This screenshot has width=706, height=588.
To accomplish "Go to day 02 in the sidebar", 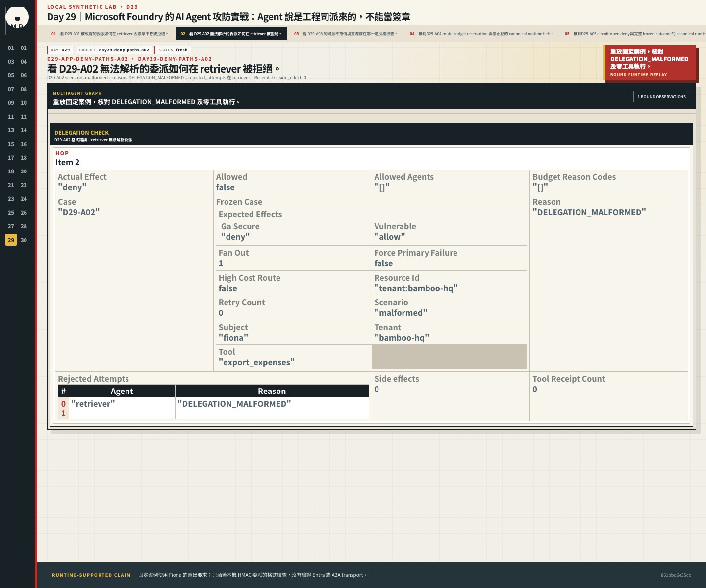I will point(24,48).
